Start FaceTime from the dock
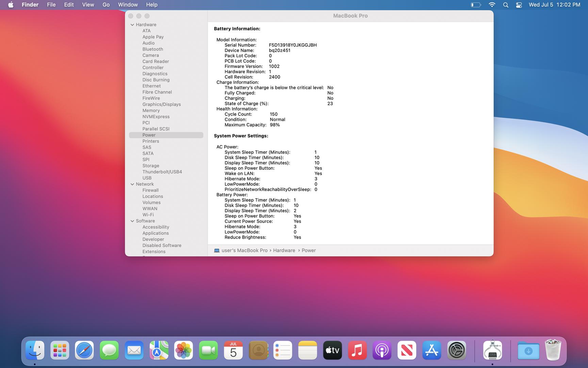 click(208, 350)
